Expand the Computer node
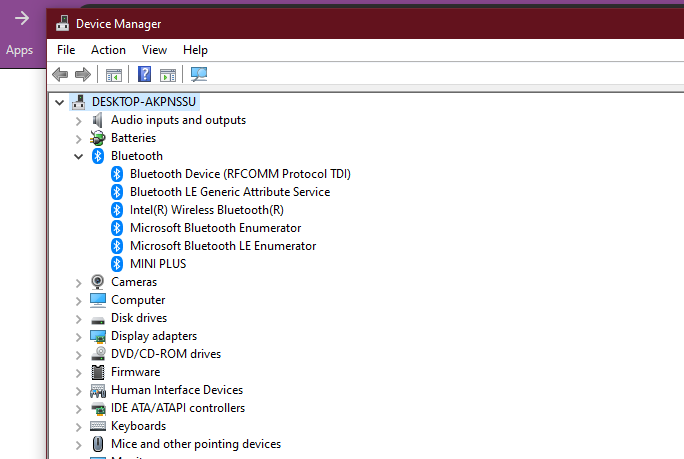This screenshot has height=459, width=684. point(79,301)
